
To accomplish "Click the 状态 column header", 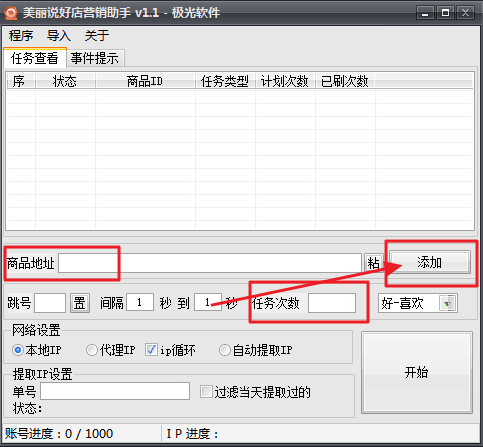I will [65, 81].
